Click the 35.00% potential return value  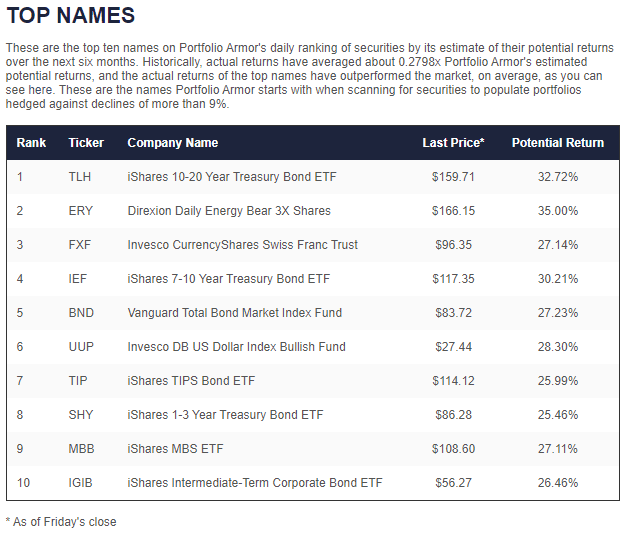(x=558, y=211)
